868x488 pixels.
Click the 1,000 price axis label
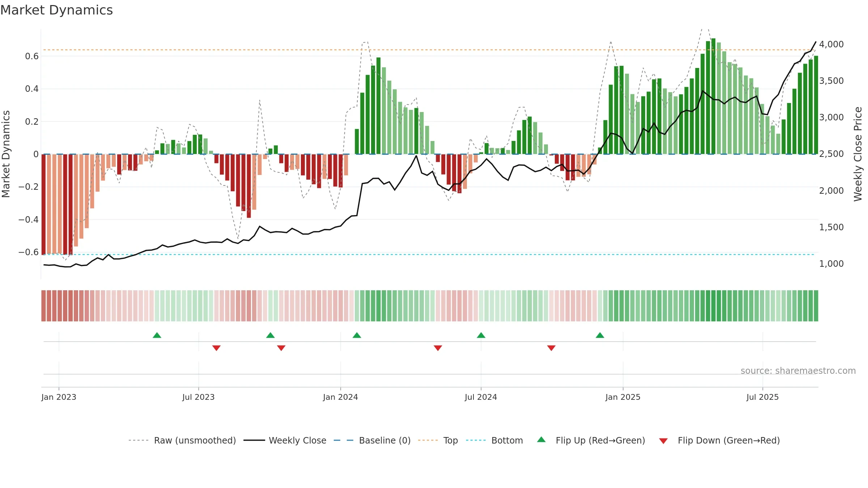click(831, 264)
